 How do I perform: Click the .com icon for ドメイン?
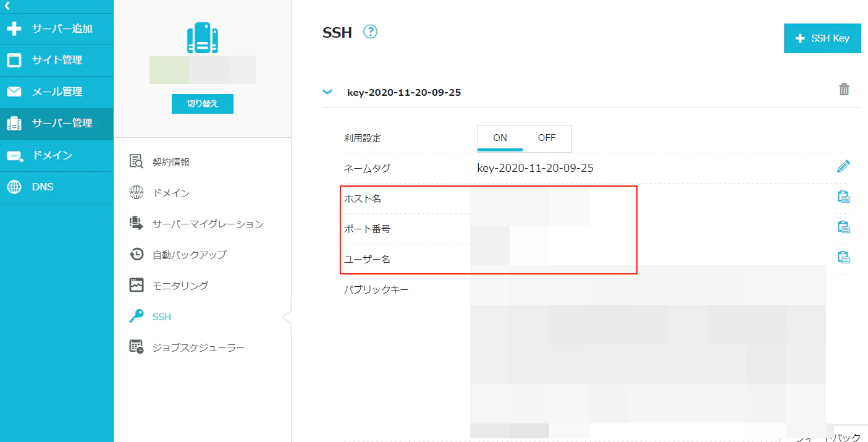pyautogui.click(x=14, y=156)
